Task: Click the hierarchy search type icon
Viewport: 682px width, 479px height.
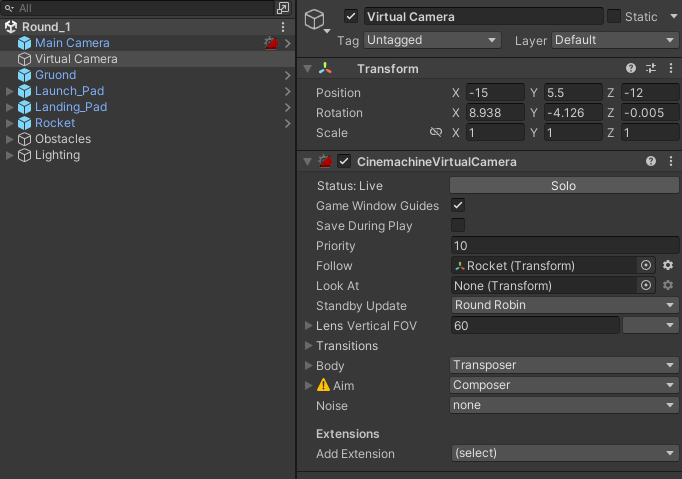Action: click(9, 8)
